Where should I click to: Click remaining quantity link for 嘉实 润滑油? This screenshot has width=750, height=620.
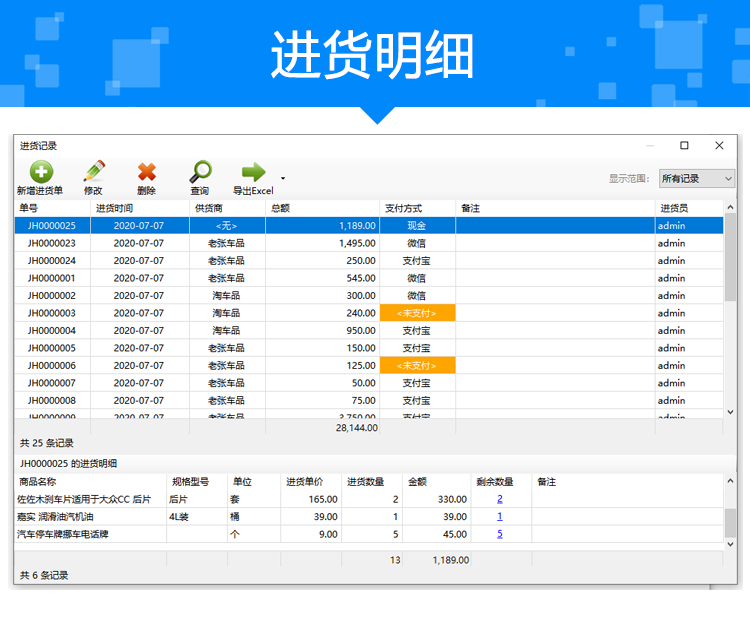pos(499,516)
